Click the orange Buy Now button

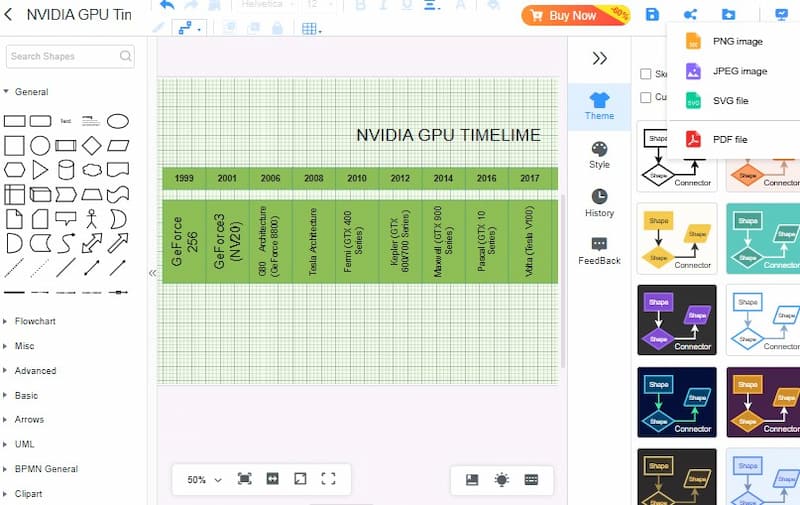click(575, 15)
